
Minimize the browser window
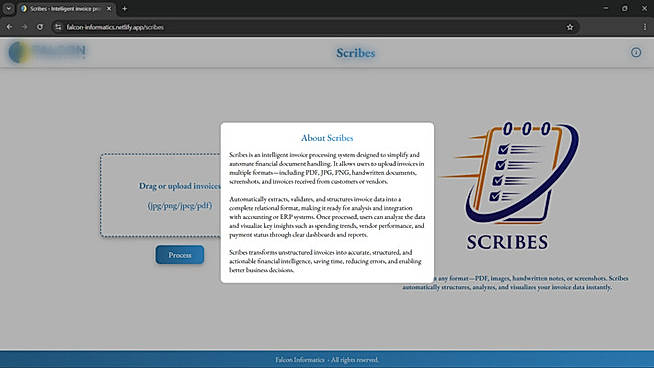point(606,8)
